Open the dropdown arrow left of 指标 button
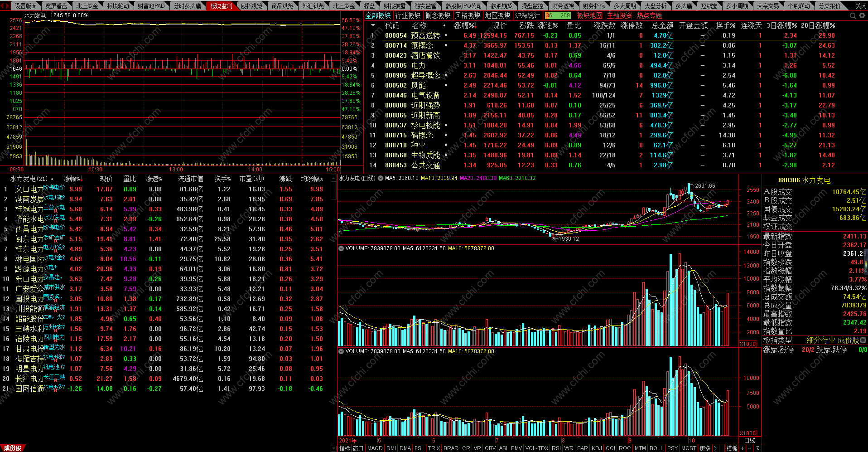Image resolution: width=868 pixels, height=452 pixels. tap(334, 448)
